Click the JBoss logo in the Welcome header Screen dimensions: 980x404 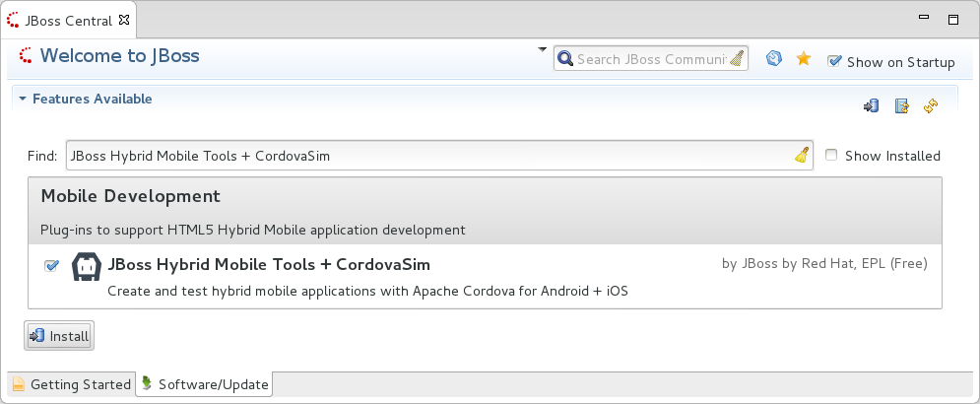26,55
